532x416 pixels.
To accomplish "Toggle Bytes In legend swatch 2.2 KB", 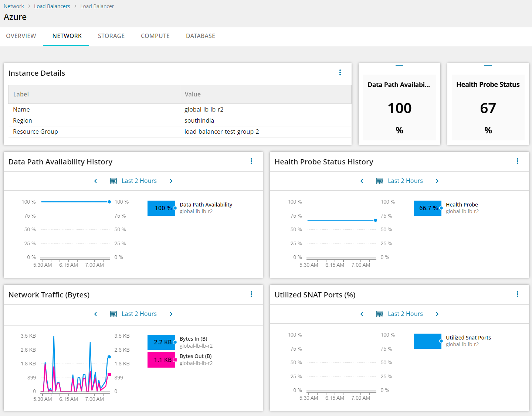I will (x=162, y=342).
